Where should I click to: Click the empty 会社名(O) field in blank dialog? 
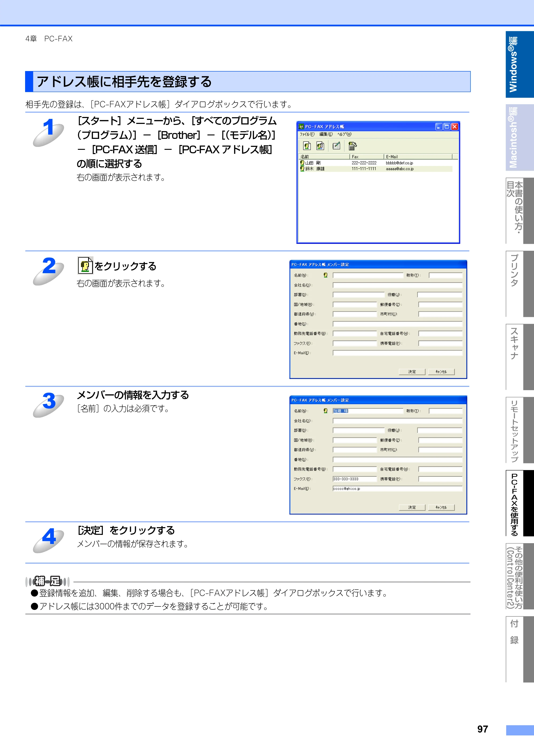(397, 285)
